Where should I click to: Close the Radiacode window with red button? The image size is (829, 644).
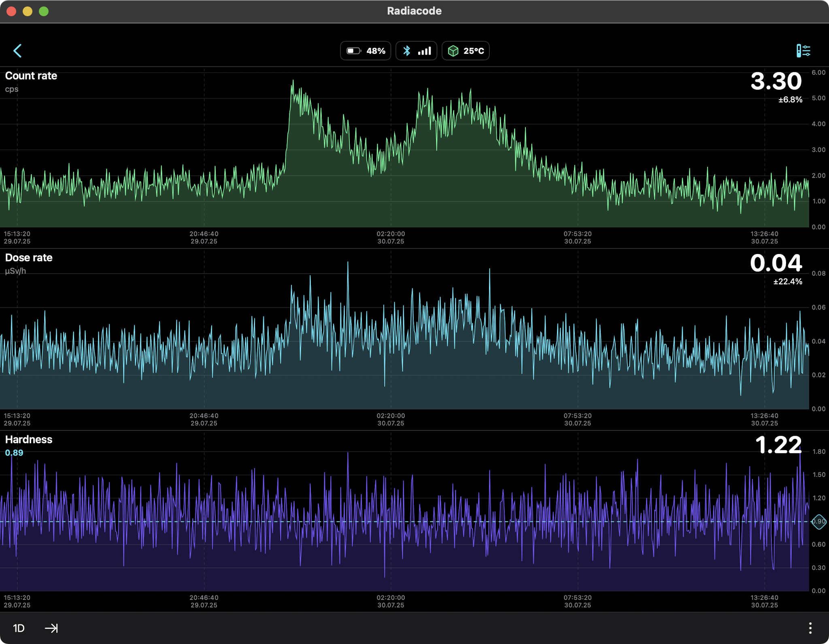pos(11,11)
